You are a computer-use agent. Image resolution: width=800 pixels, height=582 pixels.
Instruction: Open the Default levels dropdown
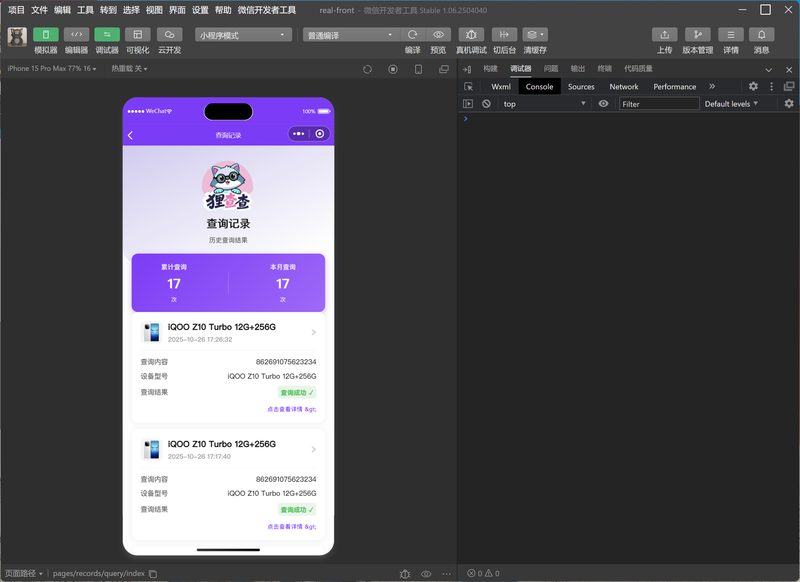731,104
